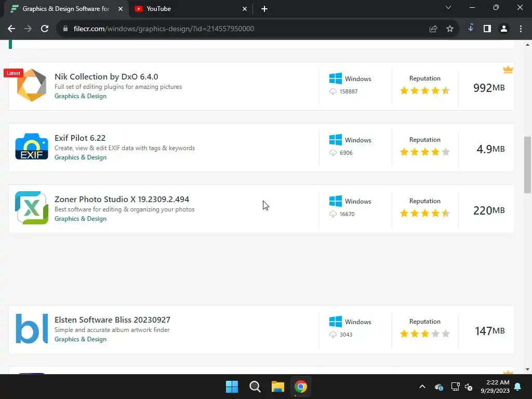
Task: Click the Windows logo in Zoner Photo Studio row
Action: click(x=336, y=201)
